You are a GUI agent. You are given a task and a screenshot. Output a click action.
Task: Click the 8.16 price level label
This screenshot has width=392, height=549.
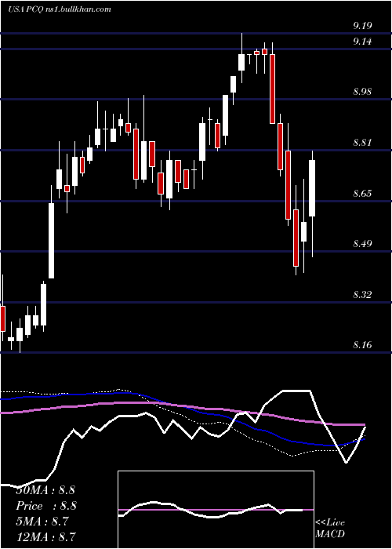362,345
